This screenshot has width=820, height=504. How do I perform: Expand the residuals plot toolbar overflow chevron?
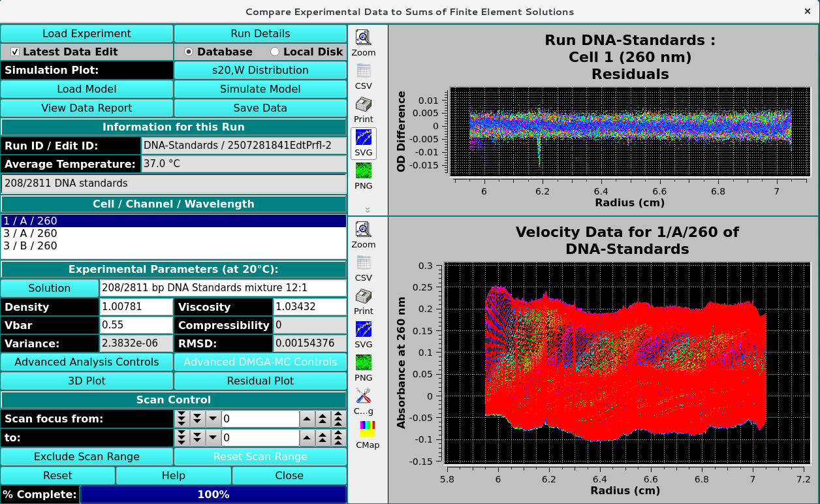pos(368,210)
